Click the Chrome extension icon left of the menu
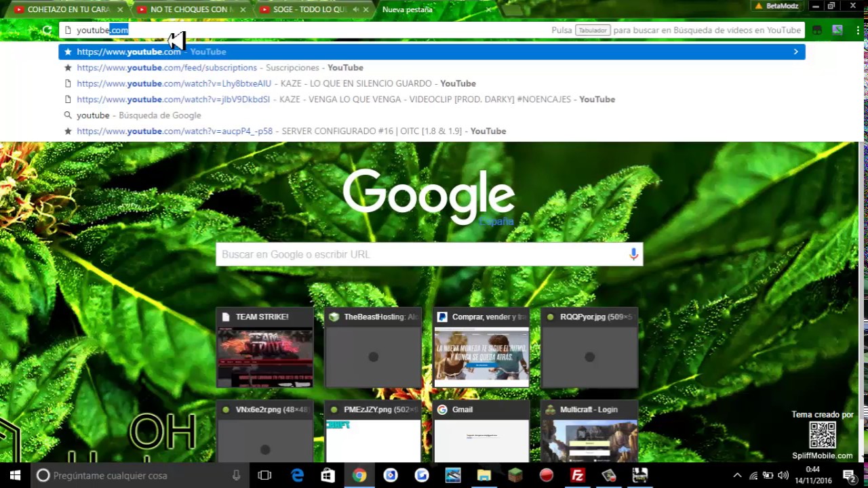The width and height of the screenshot is (868, 488). tap(837, 30)
